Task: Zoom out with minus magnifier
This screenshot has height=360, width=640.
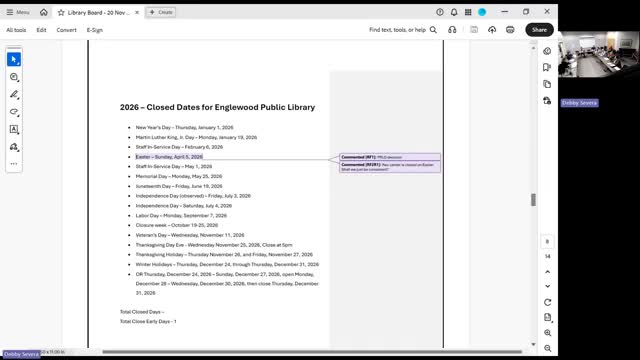Action: (547, 348)
